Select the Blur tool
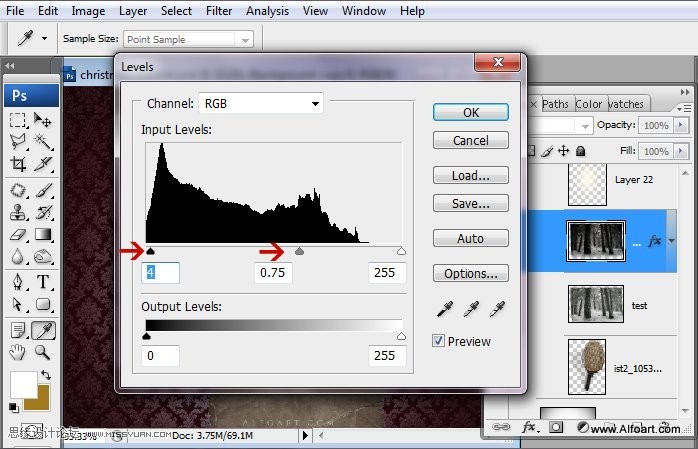The height and width of the screenshot is (449, 698). point(18,256)
